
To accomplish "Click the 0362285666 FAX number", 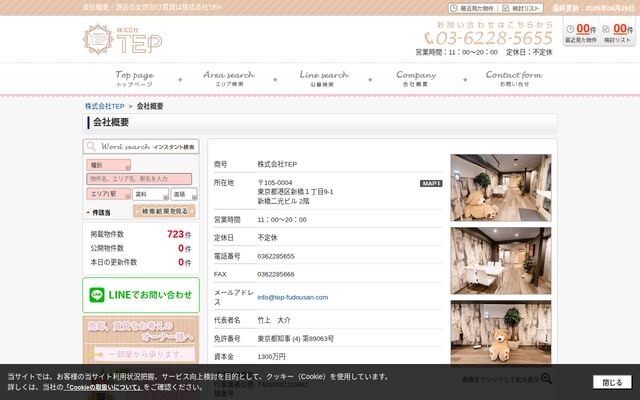I will (276, 274).
